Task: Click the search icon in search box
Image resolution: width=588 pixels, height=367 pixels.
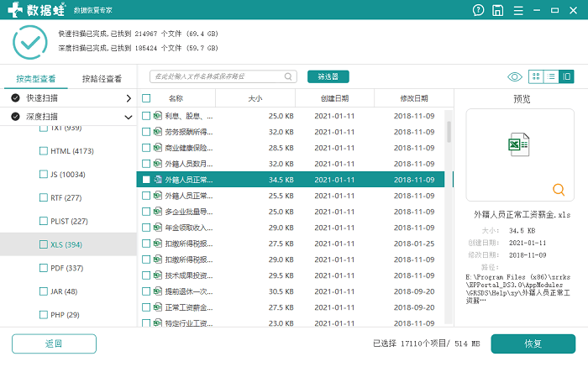Action: pos(288,76)
